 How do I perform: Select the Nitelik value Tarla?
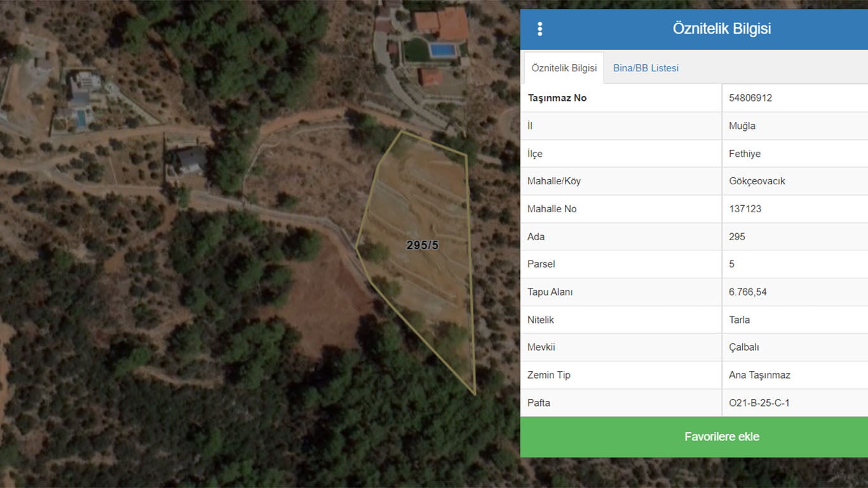[x=739, y=320]
